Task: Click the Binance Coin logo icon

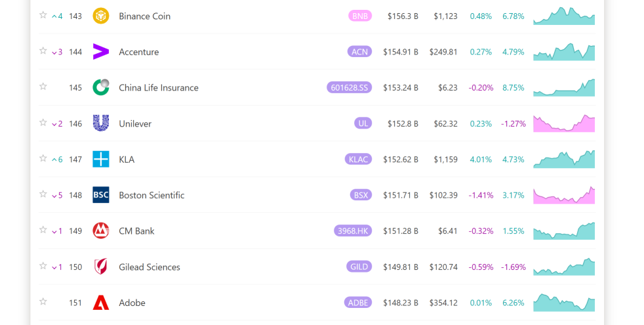Action: pos(100,16)
